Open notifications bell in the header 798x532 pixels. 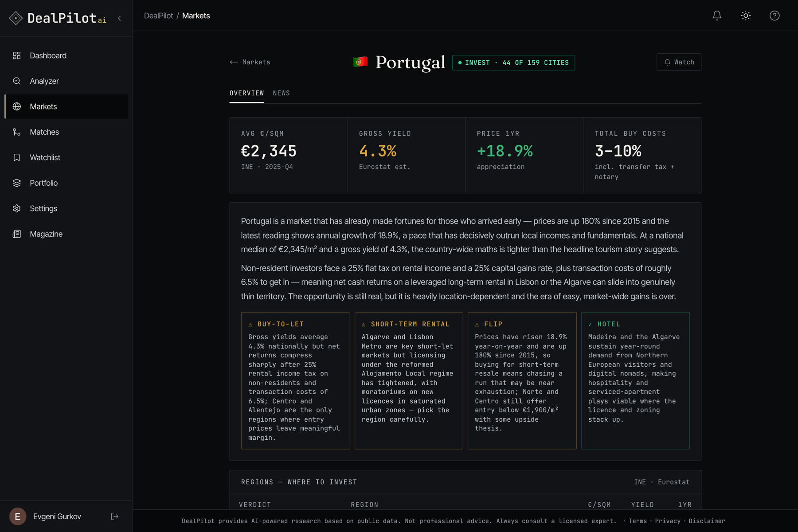[x=717, y=16]
